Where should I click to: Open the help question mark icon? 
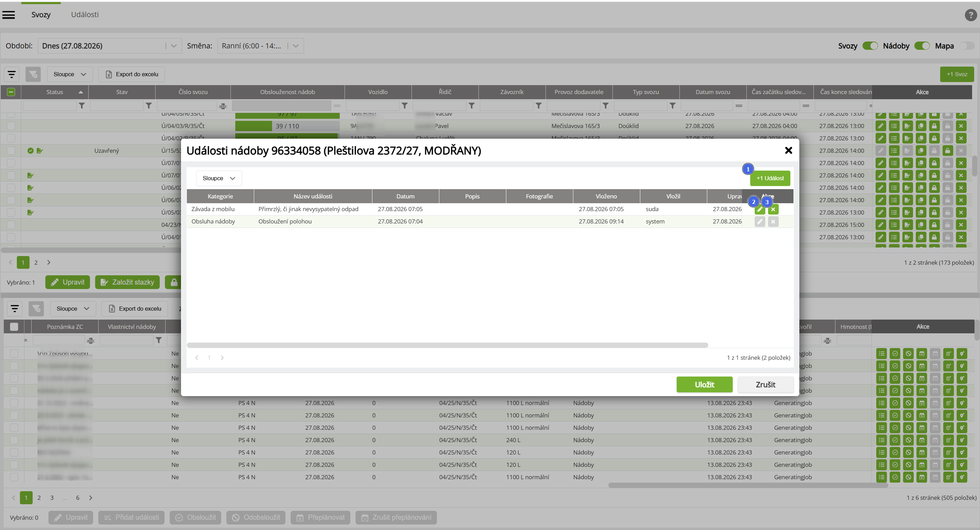[x=970, y=15]
